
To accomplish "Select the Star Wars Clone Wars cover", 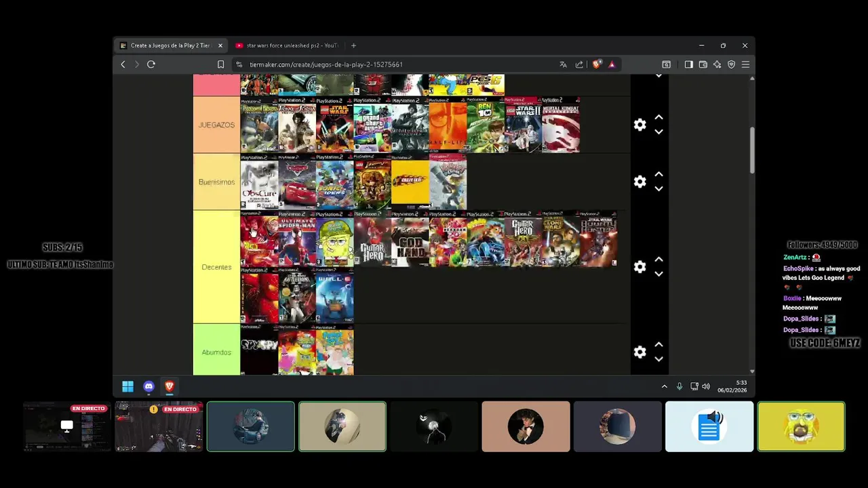I will 561,239.
